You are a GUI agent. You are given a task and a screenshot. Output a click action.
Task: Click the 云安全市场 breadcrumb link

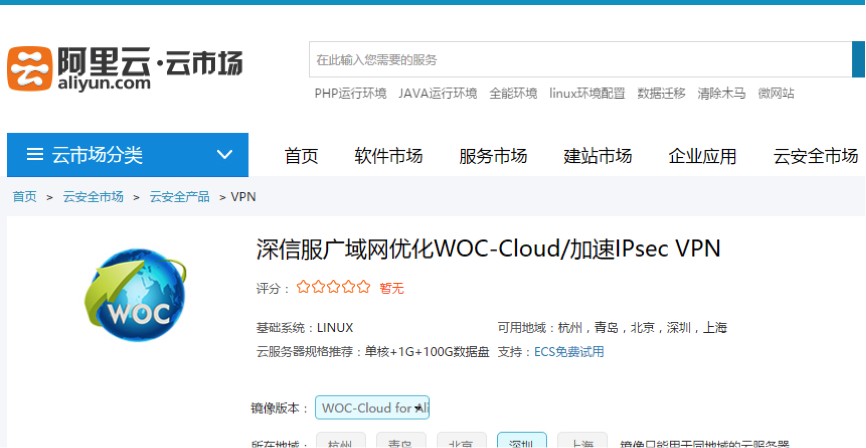point(93,197)
